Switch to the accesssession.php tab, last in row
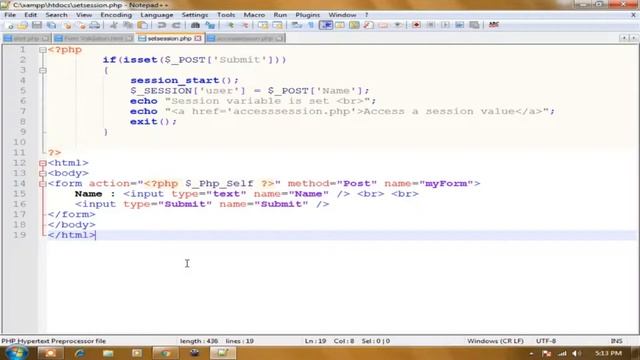This screenshot has width=640, height=360. click(x=245, y=38)
